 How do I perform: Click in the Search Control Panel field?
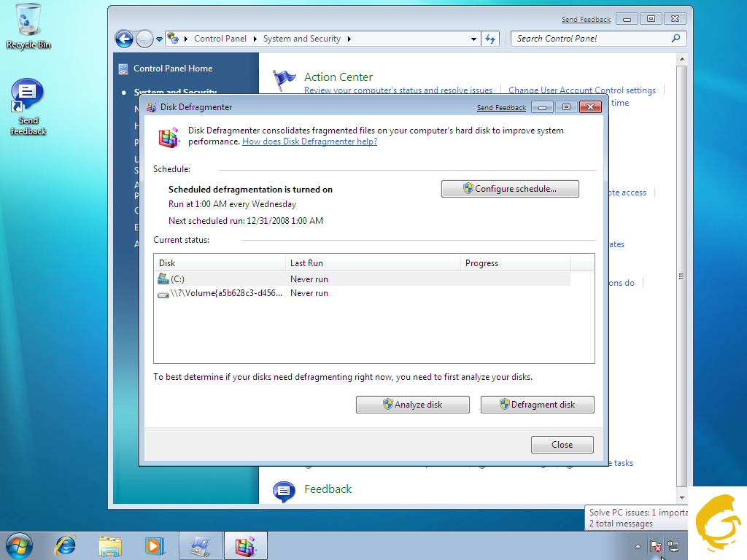click(591, 39)
